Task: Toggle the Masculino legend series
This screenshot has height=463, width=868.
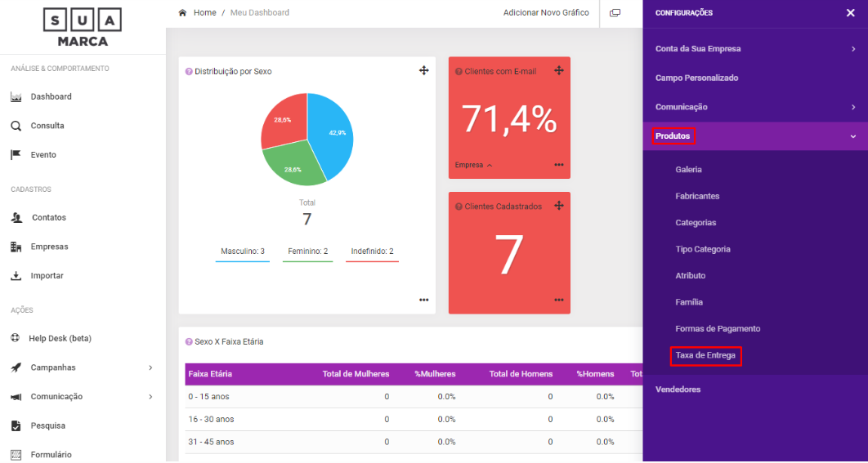Action: coord(243,252)
